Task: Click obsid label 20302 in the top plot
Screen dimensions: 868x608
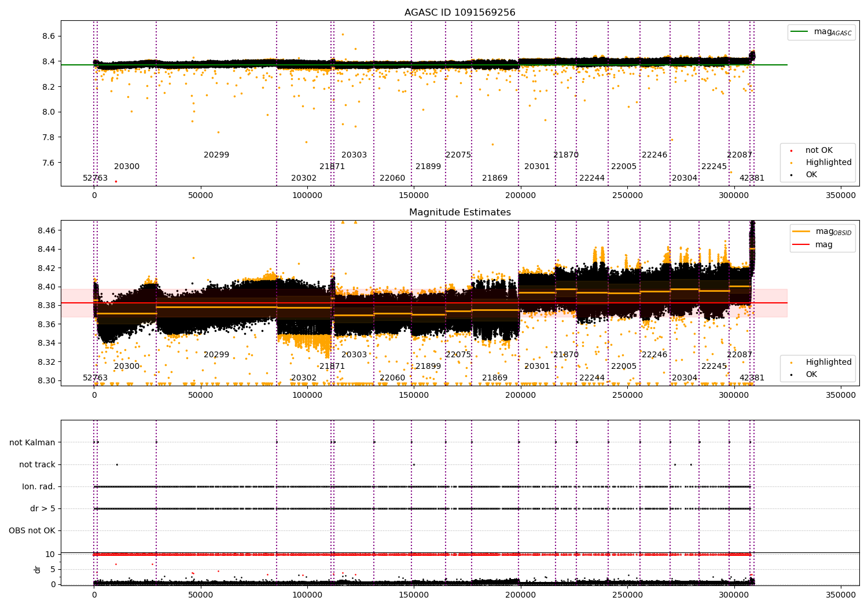Action: tap(304, 178)
